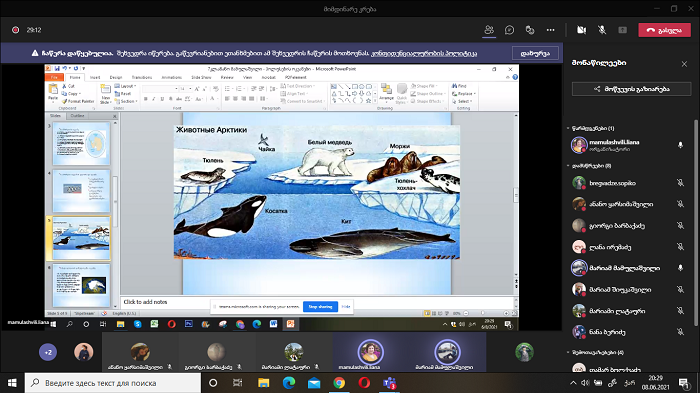Dismiss the recording notification banner button
700x393 pixels.
[x=535, y=53]
